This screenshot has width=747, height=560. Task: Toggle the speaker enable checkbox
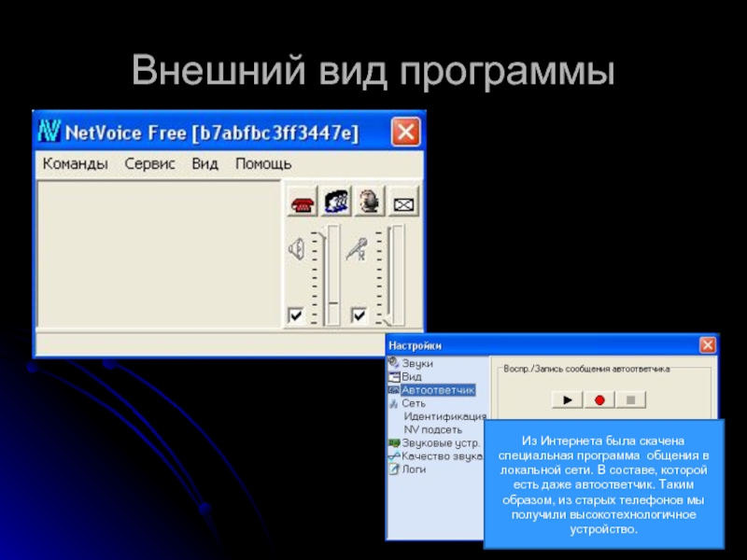click(295, 315)
